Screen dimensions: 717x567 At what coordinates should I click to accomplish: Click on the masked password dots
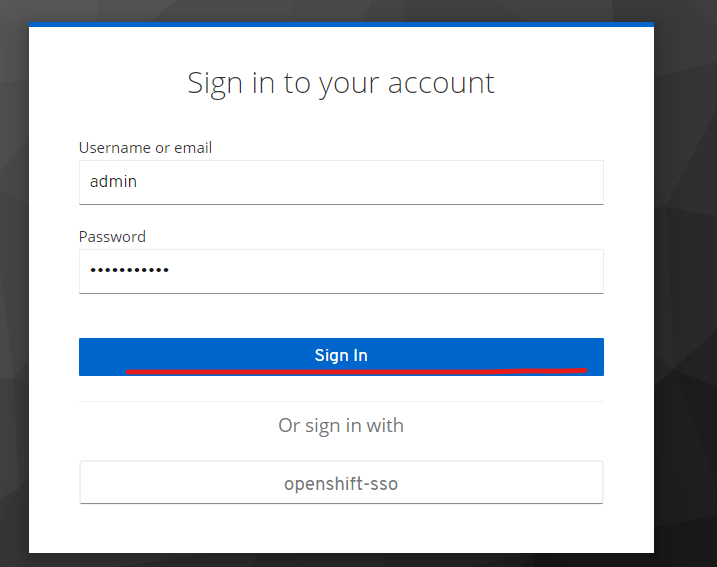pyautogui.click(x=129, y=270)
